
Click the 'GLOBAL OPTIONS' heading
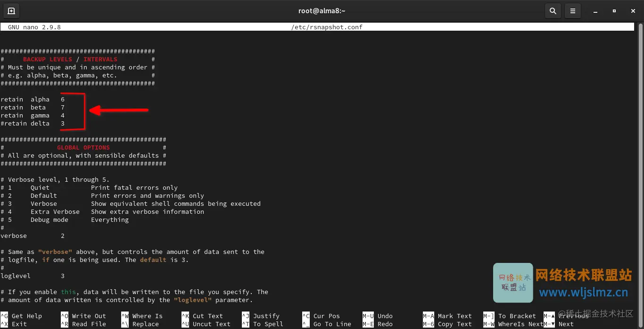click(83, 148)
